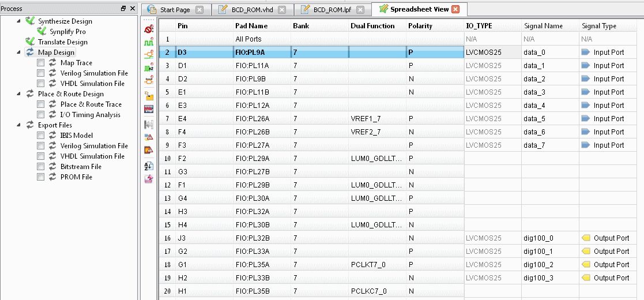Check VHDL Simulation File under Map Design
Screen dimensions: 644x300
point(41,84)
